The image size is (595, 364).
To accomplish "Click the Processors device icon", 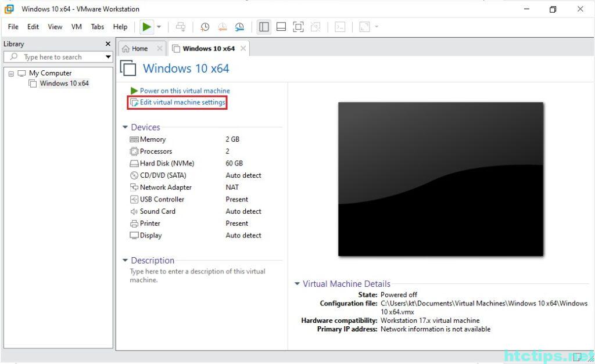I will click(134, 152).
